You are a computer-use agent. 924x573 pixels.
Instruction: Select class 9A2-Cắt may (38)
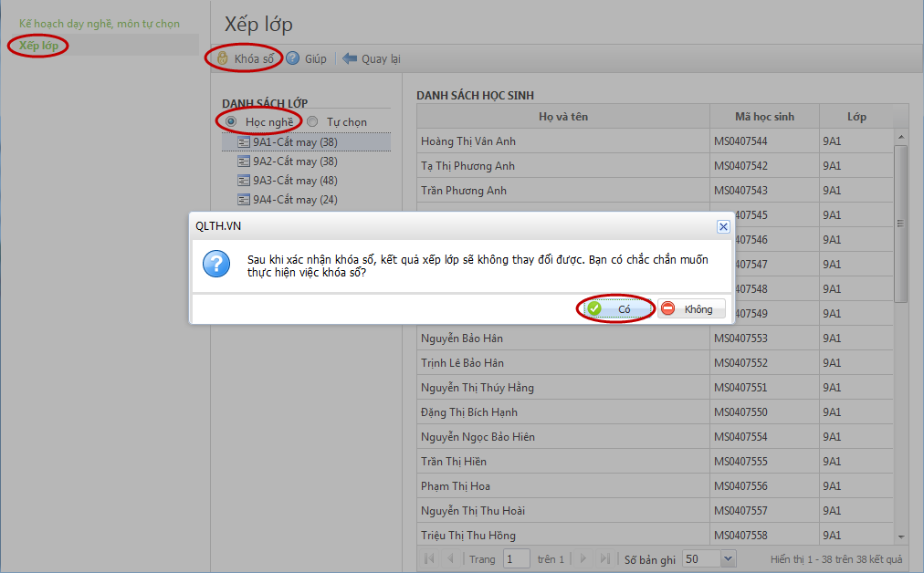[306, 161]
